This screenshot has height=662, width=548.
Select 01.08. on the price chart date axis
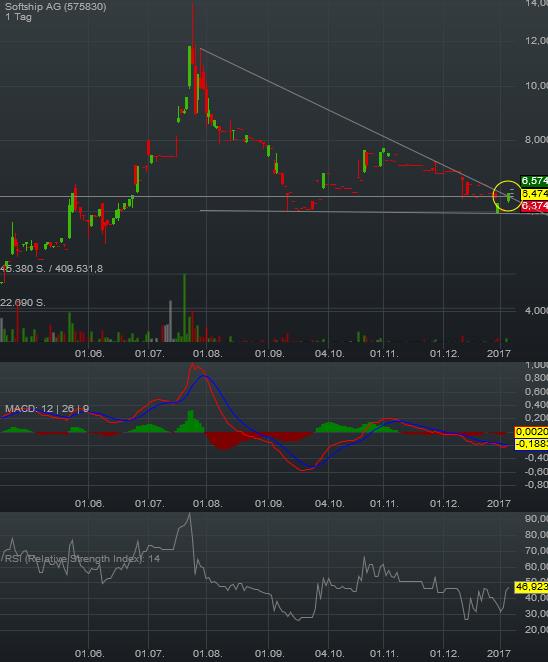207,353
